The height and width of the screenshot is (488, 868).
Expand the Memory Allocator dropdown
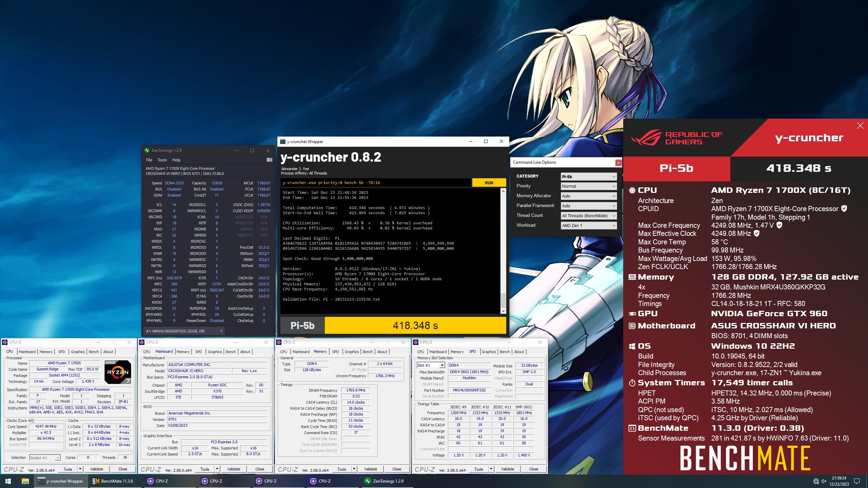click(x=589, y=196)
